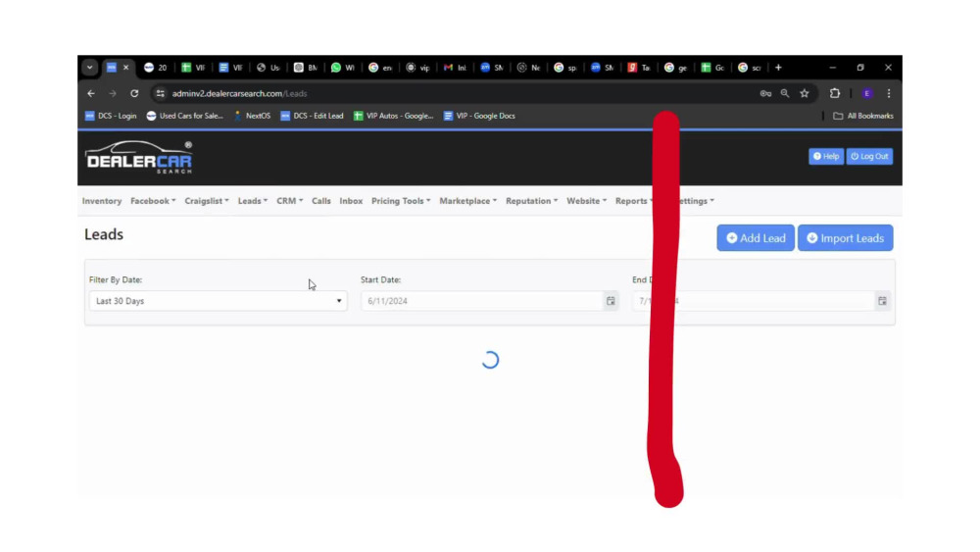Go to Inventory page
The height and width of the screenshot is (552, 980).
click(102, 201)
